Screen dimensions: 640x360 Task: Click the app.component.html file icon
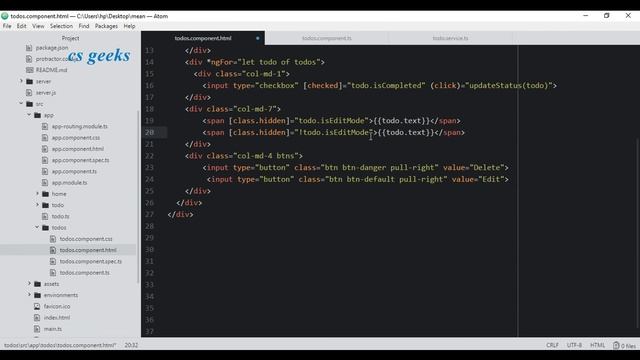(45, 149)
